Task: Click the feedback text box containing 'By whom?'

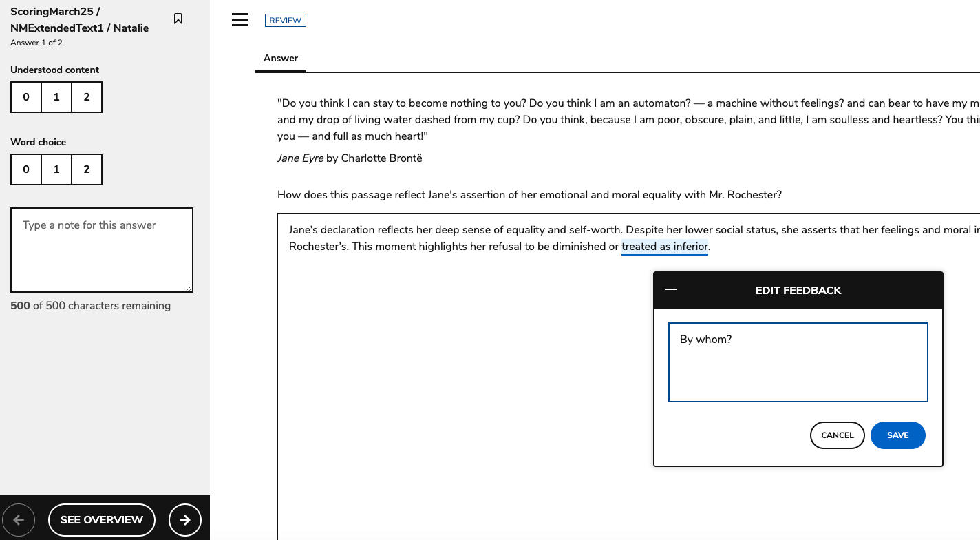Action: pyautogui.click(x=798, y=362)
